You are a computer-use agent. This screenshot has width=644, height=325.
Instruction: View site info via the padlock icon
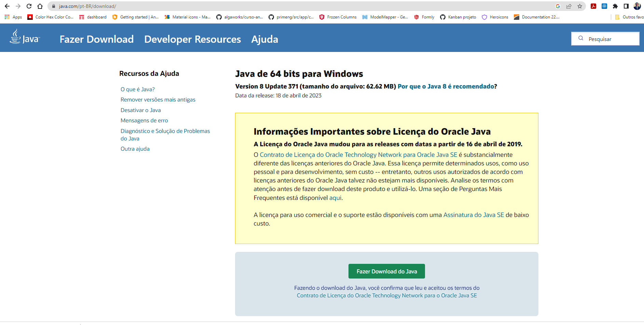(x=53, y=6)
